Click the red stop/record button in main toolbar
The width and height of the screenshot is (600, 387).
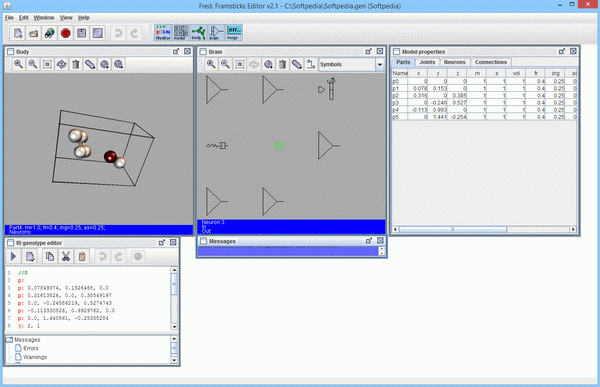(65, 33)
